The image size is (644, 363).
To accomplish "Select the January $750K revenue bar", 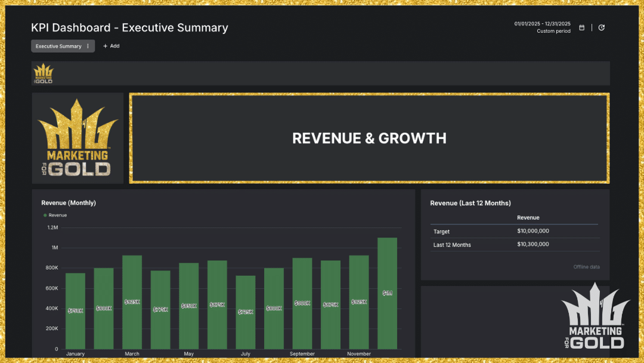I will tap(75, 311).
